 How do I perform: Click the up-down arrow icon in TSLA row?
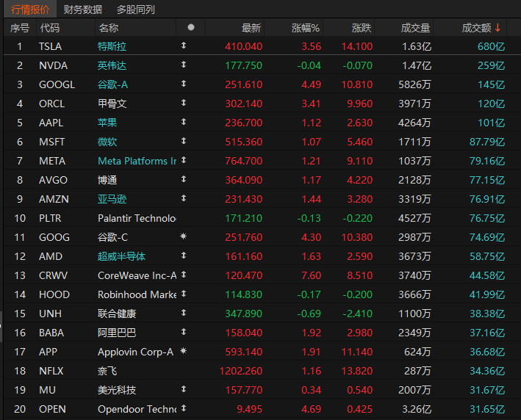184,46
